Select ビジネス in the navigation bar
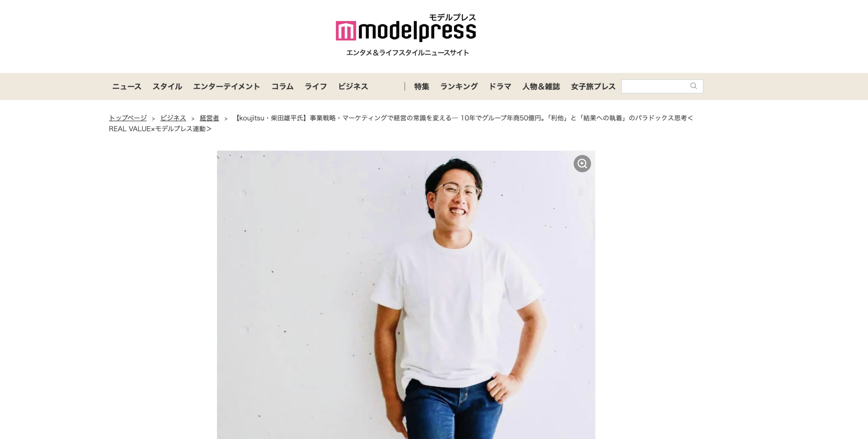The image size is (868, 439). pos(353,86)
